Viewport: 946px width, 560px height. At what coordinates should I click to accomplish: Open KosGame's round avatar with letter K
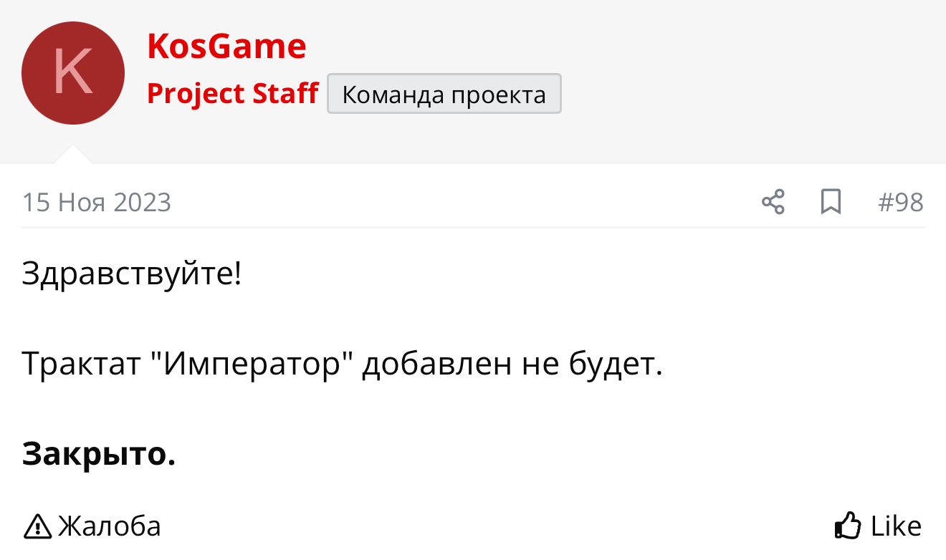(73, 73)
